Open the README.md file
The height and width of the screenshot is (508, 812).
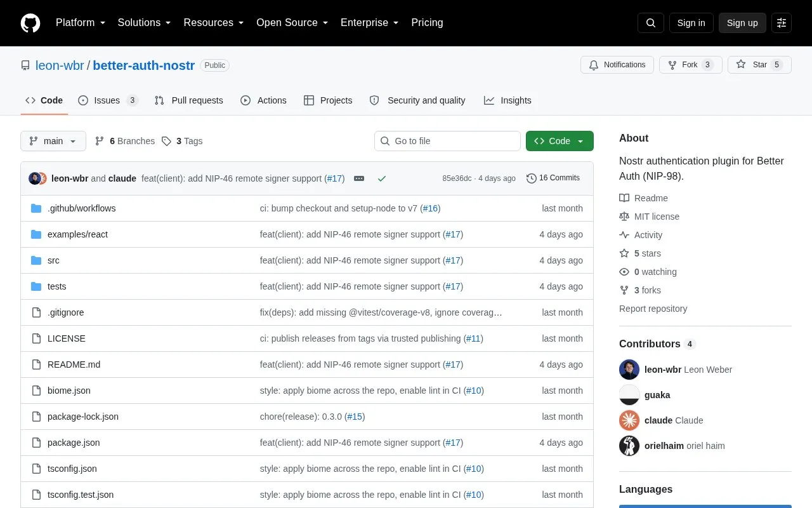pos(74,364)
